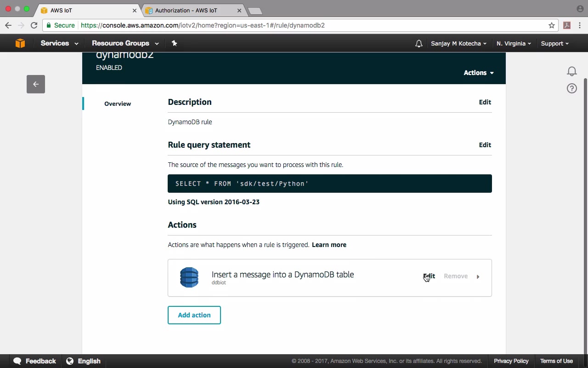Close the Authorization - AWS IoT tab
Image resolution: width=588 pixels, height=368 pixels.
239,11
